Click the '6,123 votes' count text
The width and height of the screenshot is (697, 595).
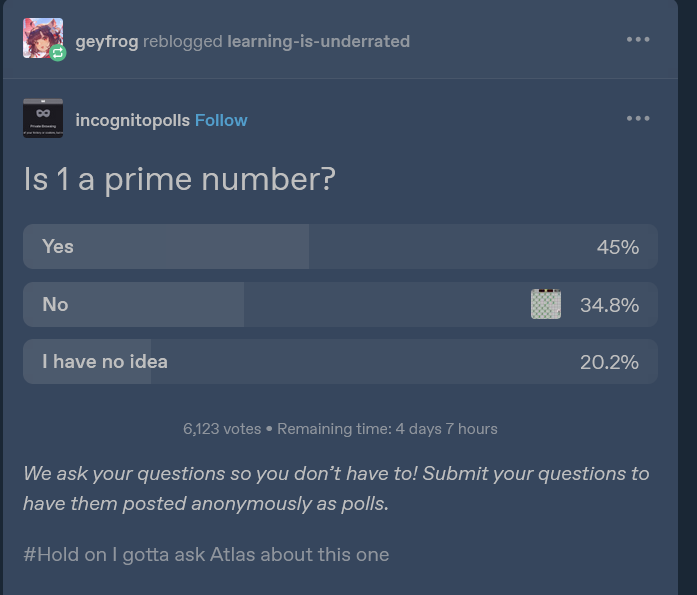pyautogui.click(x=222, y=428)
